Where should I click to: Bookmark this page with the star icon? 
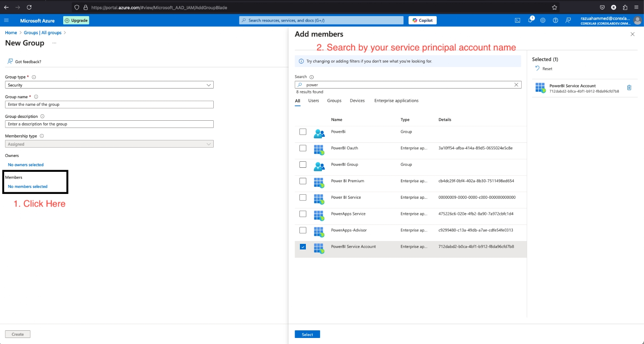pyautogui.click(x=555, y=7)
